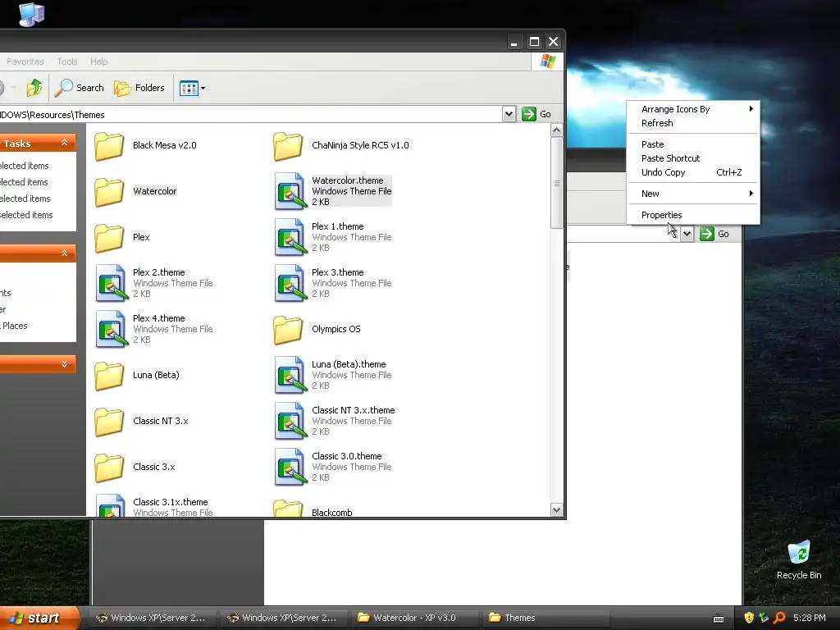The width and height of the screenshot is (840, 630).
Task: Select the Plex folder icon
Action: click(x=109, y=238)
